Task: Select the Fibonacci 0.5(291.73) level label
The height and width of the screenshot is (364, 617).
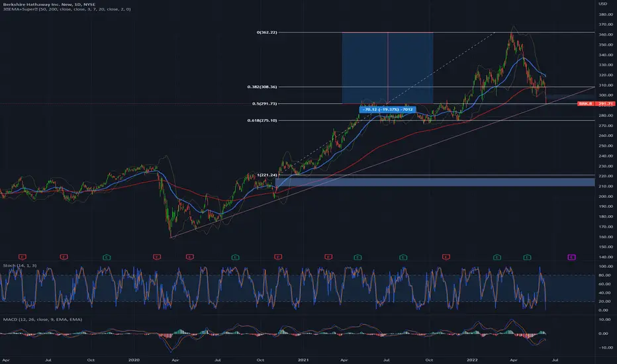Action: click(x=264, y=103)
